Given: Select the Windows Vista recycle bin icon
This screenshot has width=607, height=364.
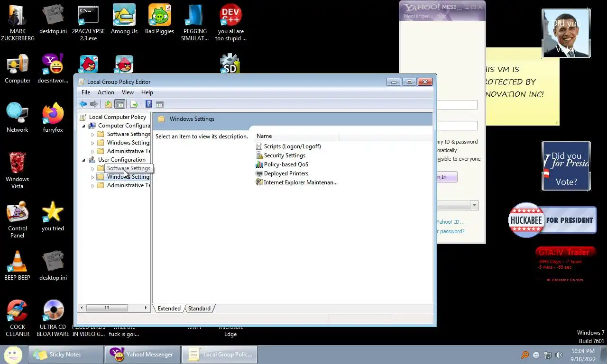Looking at the screenshot, I should click(x=18, y=171).
